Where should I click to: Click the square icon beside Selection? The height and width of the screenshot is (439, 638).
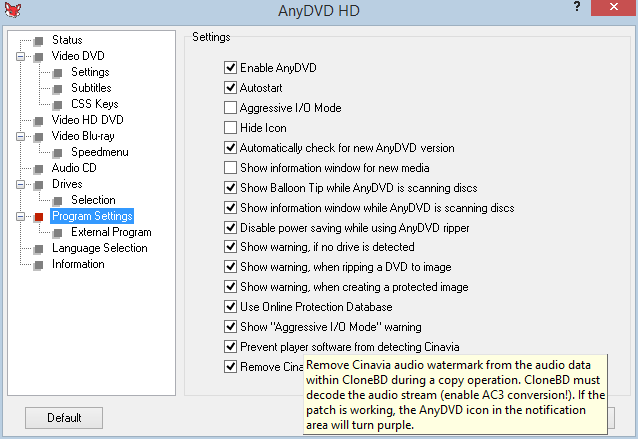click(58, 201)
